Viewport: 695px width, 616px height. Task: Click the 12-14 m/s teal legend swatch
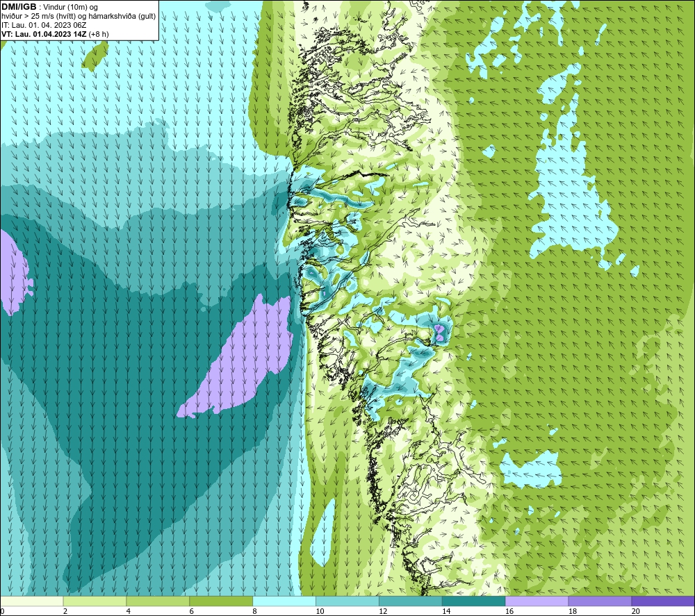click(411, 601)
